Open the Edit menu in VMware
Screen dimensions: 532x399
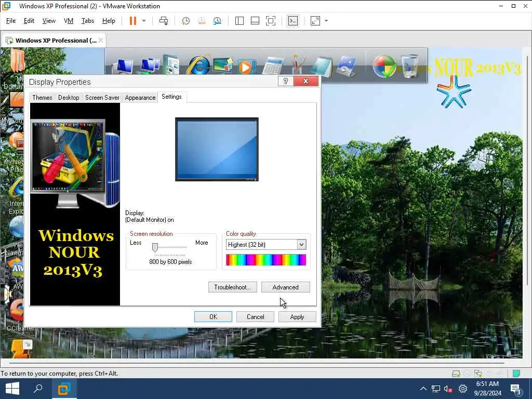click(29, 21)
